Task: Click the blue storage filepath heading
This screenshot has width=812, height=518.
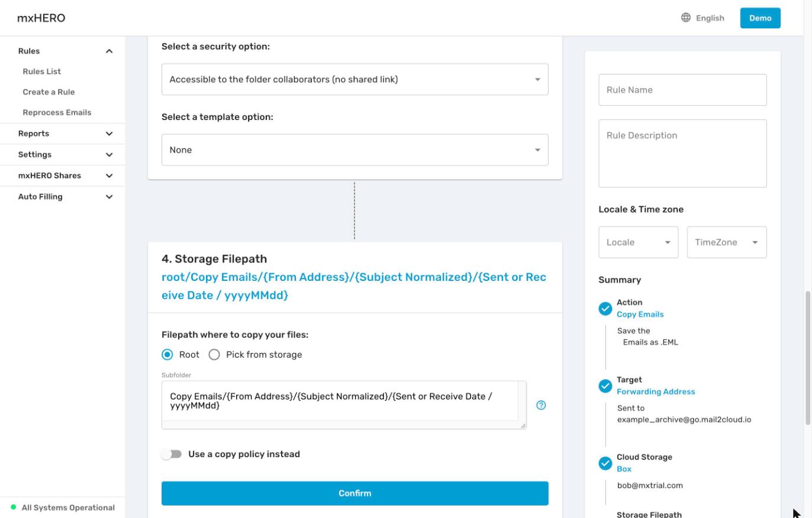Action: tap(354, 286)
